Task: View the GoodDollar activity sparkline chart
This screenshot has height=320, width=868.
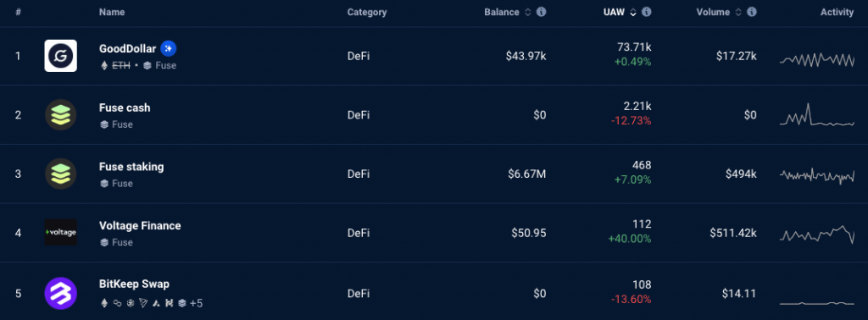Action: pos(817,60)
